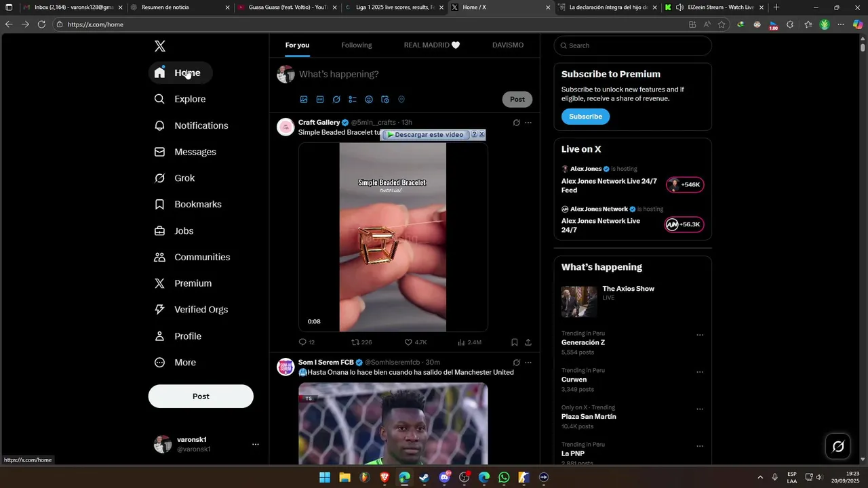This screenshot has height=488, width=868.
Task: Open Steam from the taskbar
Action: [425, 477]
